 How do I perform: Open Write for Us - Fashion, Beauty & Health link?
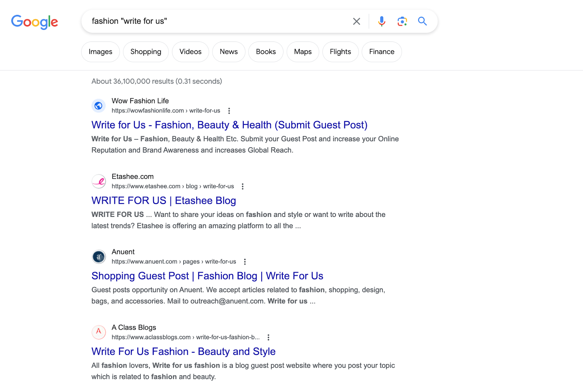(x=229, y=125)
